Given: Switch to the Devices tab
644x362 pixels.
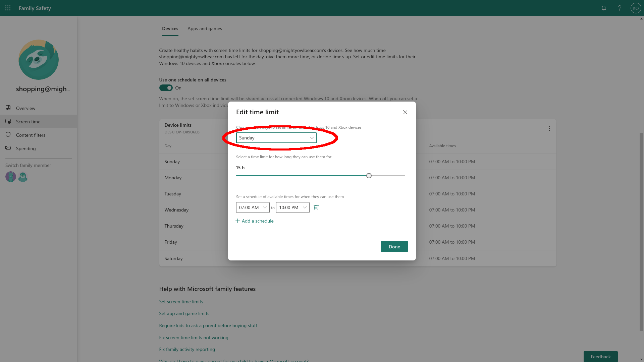Looking at the screenshot, I should click(170, 28).
